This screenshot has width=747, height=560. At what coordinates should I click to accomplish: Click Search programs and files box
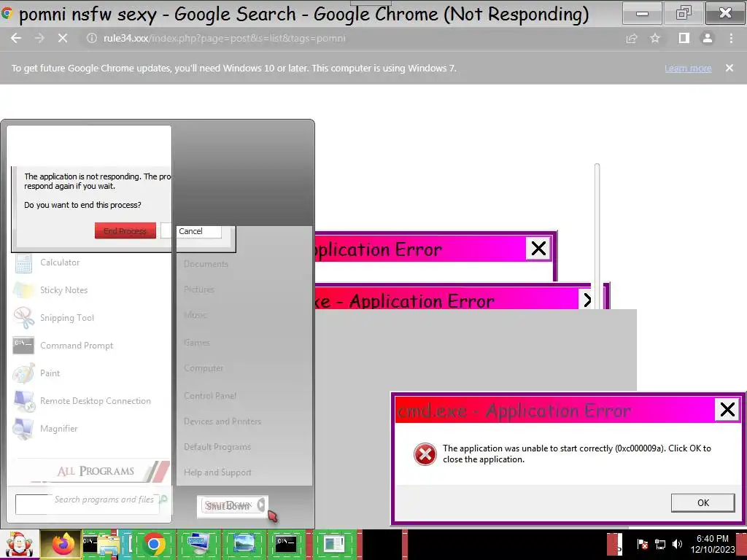pyautogui.click(x=88, y=505)
